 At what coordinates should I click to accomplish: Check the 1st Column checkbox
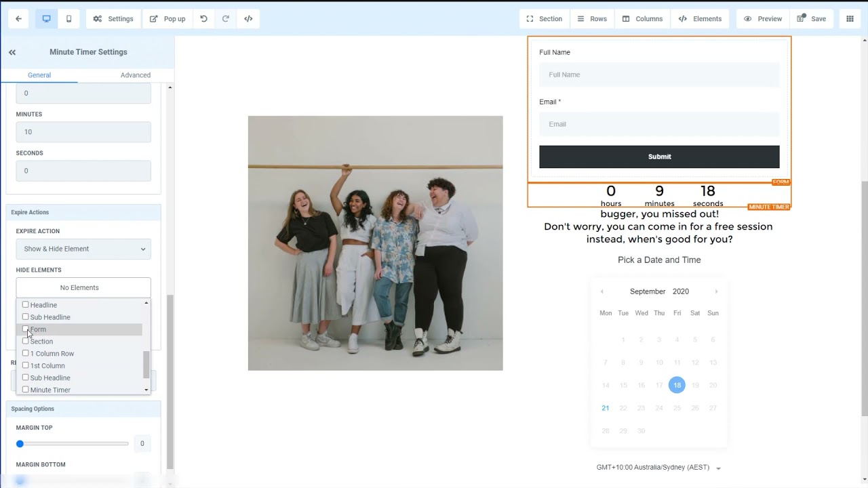click(x=26, y=365)
